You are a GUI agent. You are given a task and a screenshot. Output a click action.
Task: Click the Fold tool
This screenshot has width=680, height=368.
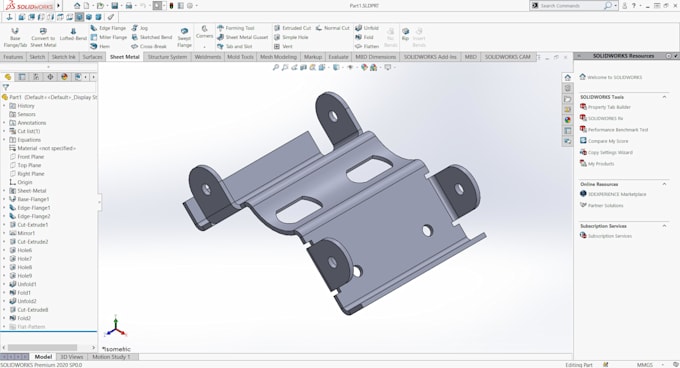pos(364,37)
